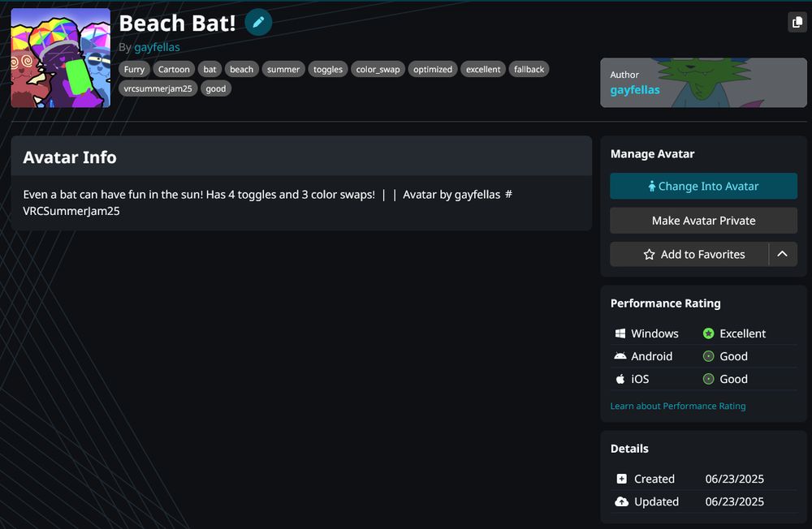Click the Windows logo icon in Performance Rating
This screenshot has width=812, height=529.
click(620, 333)
